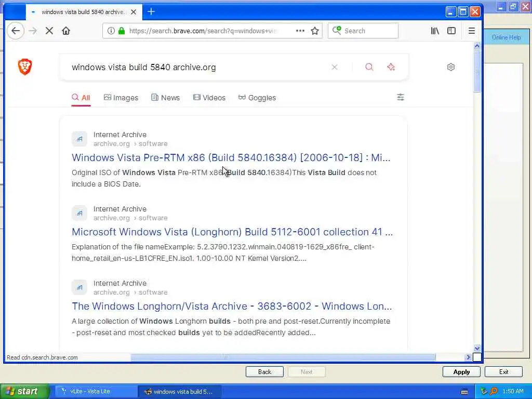Close the windows vista build 5840 tab
The height and width of the screenshot is (399, 532).
coord(134,12)
